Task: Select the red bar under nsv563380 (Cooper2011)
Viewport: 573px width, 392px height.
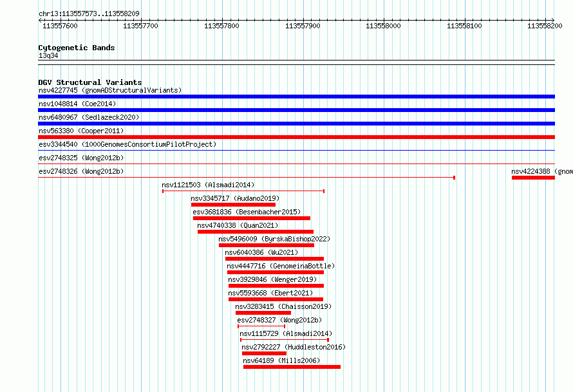Action: coord(296,137)
